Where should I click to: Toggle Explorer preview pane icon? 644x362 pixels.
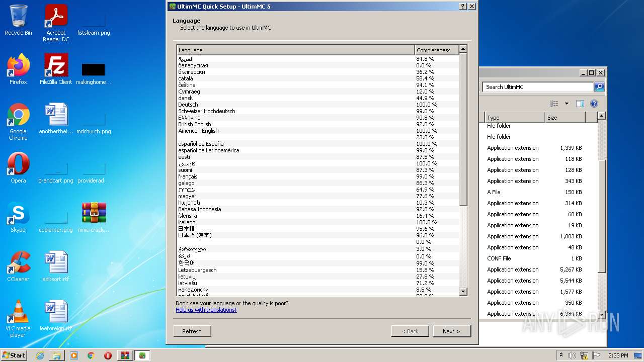[580, 104]
